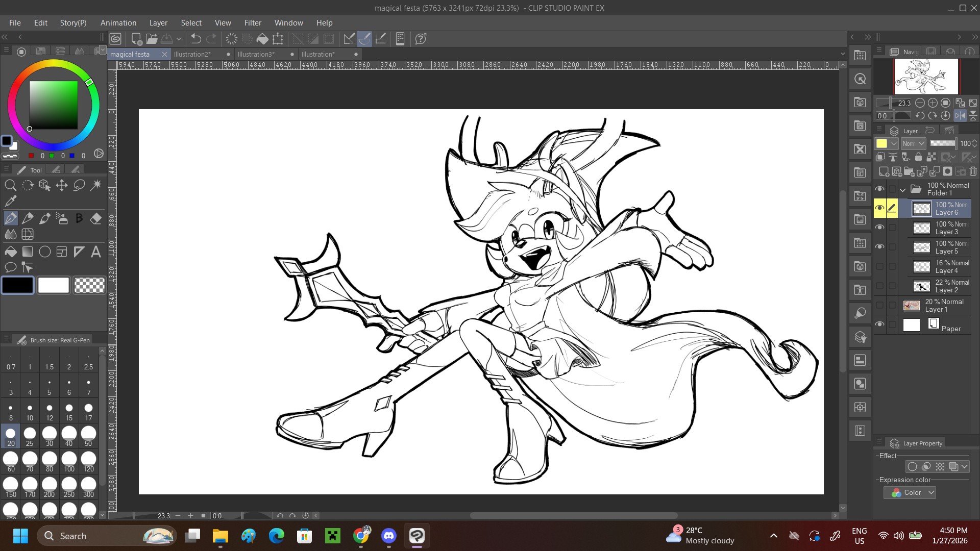This screenshot has width=980, height=551.
Task: Collapse Folder 1 in layer list
Action: pos(902,190)
